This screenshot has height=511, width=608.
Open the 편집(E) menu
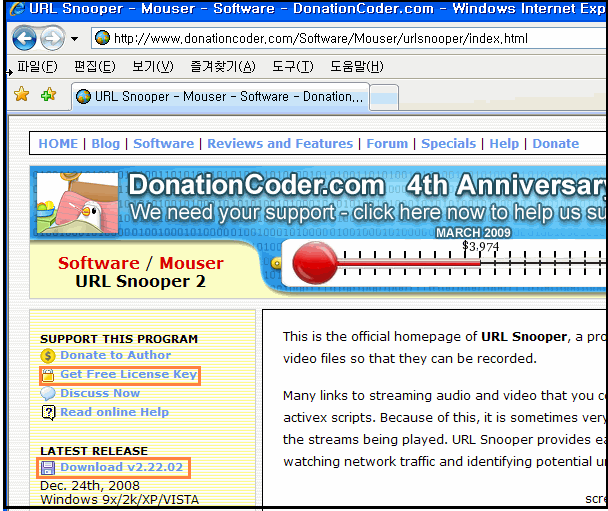point(95,66)
